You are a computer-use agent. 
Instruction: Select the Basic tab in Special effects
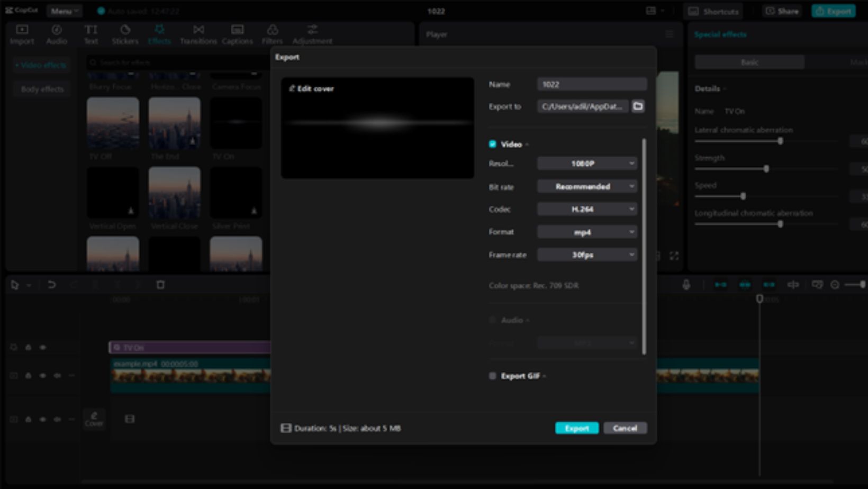click(x=749, y=62)
